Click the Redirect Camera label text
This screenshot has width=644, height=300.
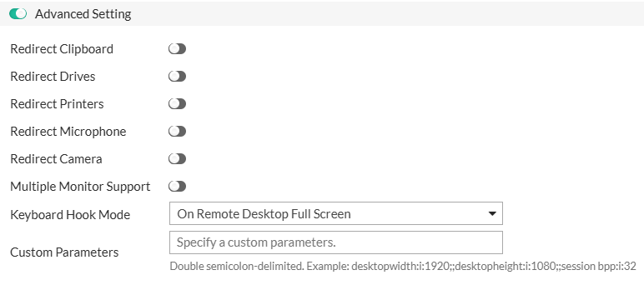[56, 159]
